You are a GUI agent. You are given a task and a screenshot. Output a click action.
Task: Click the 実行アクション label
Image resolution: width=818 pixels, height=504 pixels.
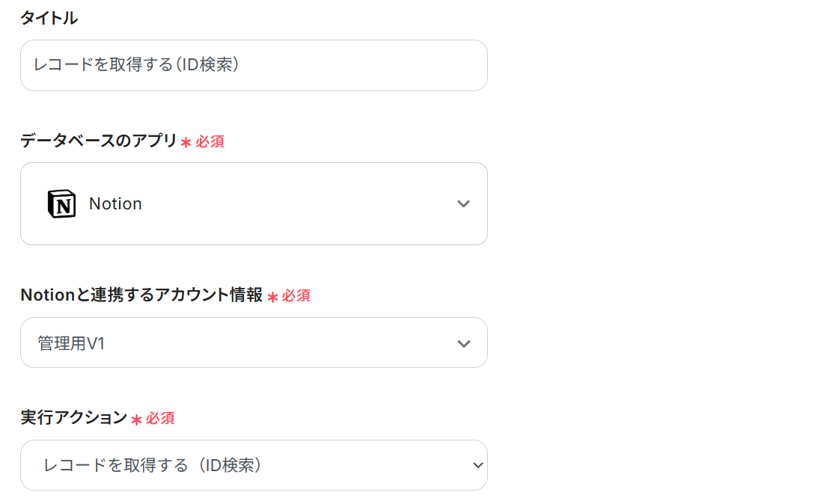point(73,418)
